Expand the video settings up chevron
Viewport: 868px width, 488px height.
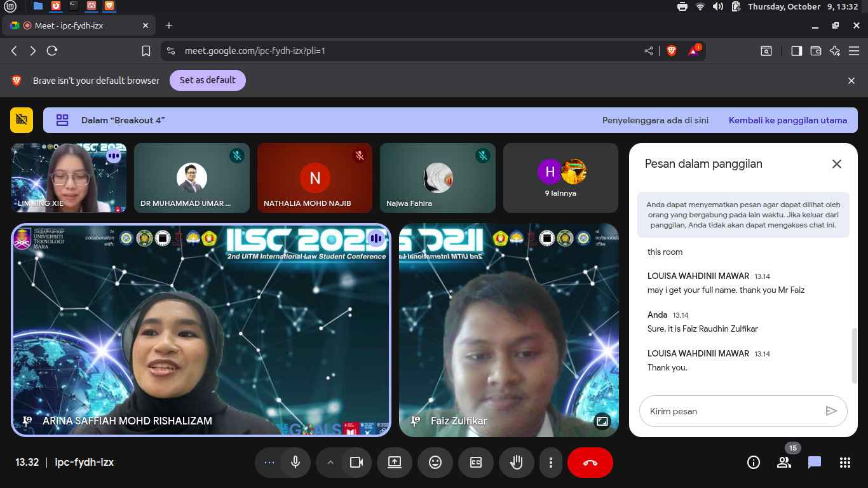(330, 463)
